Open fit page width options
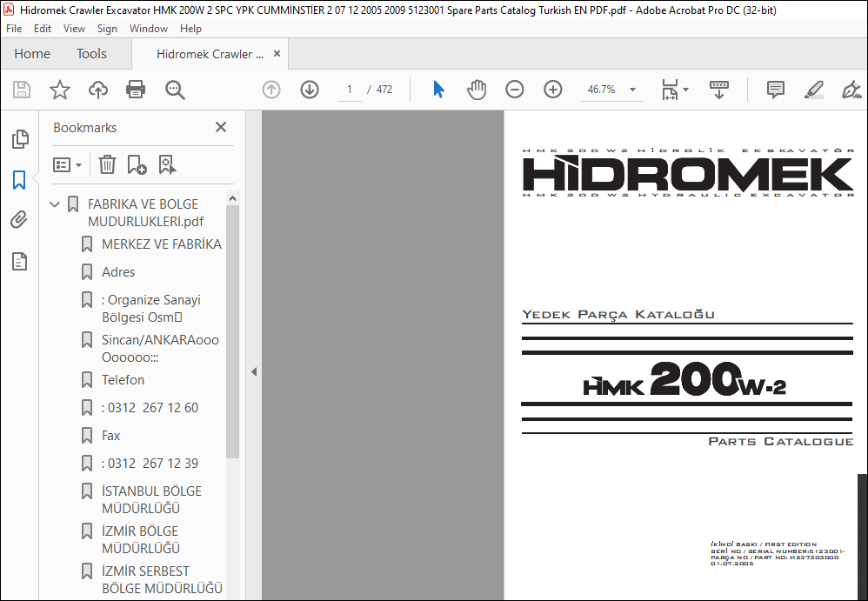Image resolution: width=868 pixels, height=601 pixels. click(x=675, y=90)
